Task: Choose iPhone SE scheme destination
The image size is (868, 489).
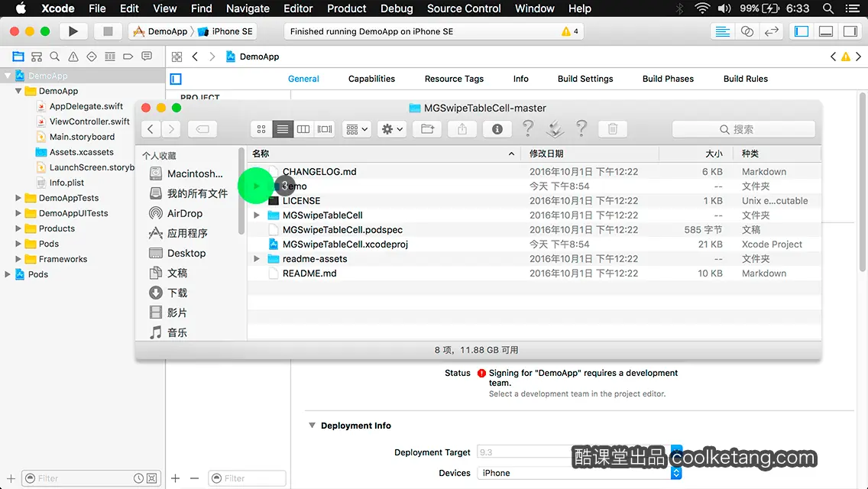Action: click(x=226, y=31)
